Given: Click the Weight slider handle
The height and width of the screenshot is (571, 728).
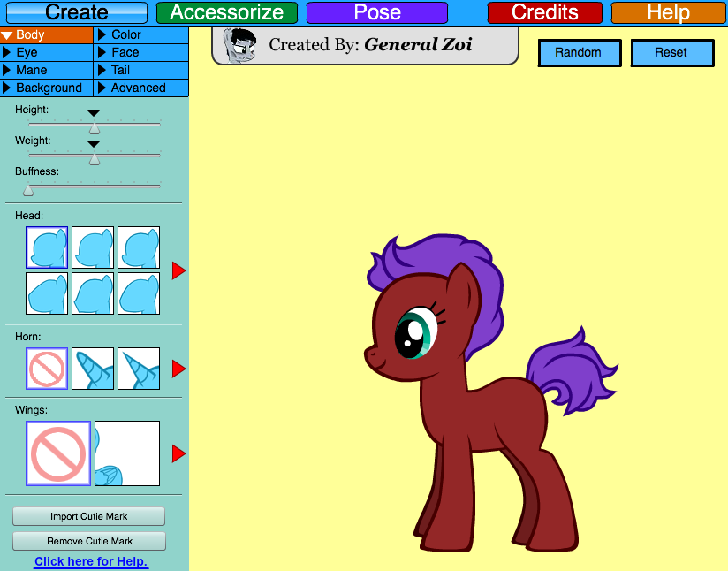Looking at the screenshot, I should point(95,159).
